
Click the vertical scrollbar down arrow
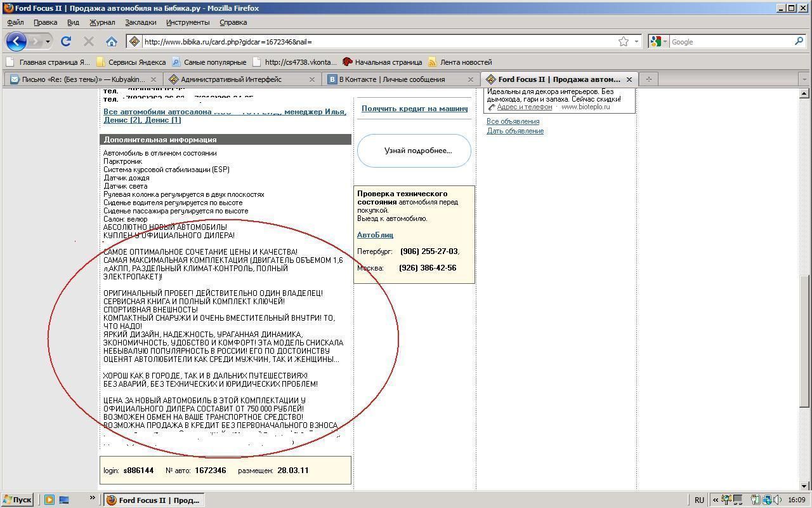coord(804,486)
